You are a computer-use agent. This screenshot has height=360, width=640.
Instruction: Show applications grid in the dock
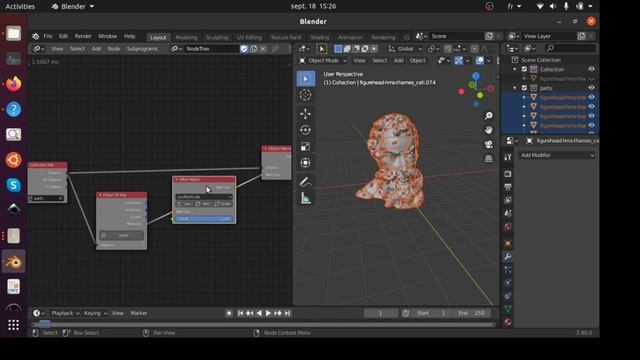click(x=13, y=325)
